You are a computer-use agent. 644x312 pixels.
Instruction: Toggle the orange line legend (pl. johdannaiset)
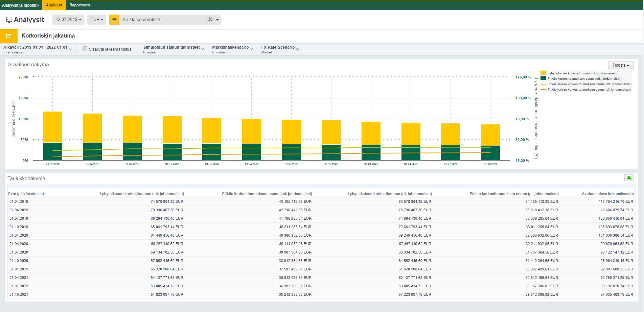tap(589, 90)
